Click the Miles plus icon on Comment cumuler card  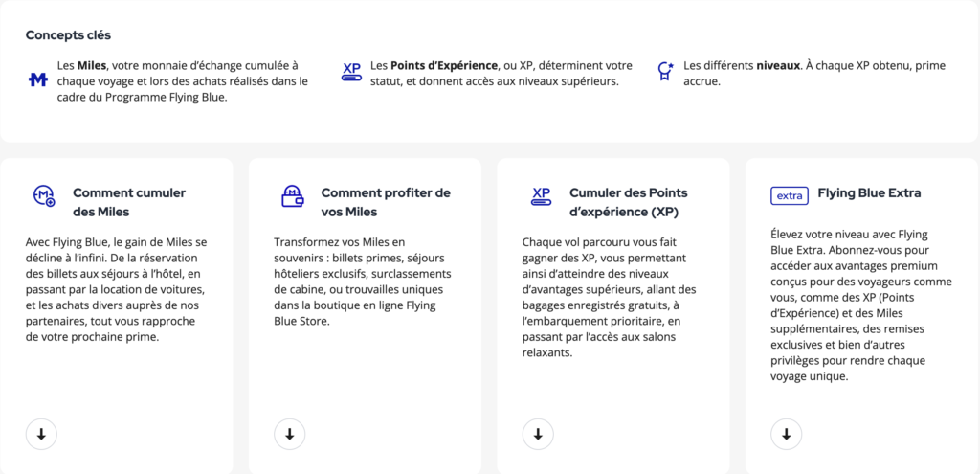click(44, 196)
